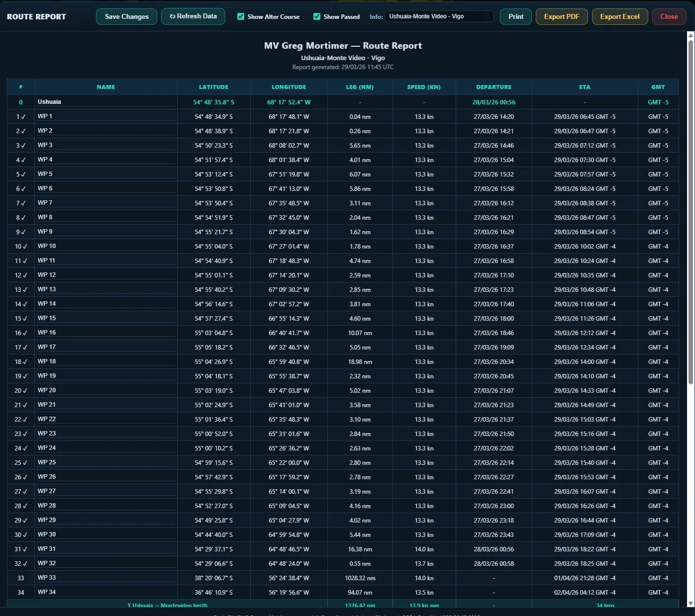Click the scrollbar down arrow

(x=691, y=604)
